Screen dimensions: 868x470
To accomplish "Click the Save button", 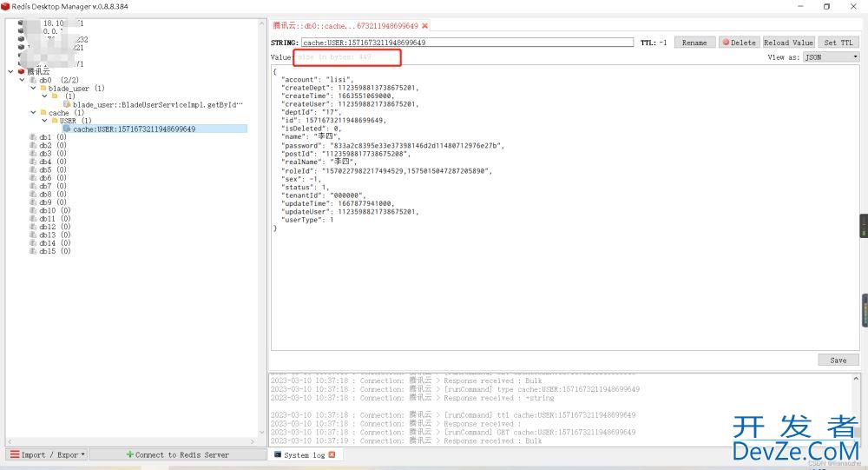I will pos(838,361).
